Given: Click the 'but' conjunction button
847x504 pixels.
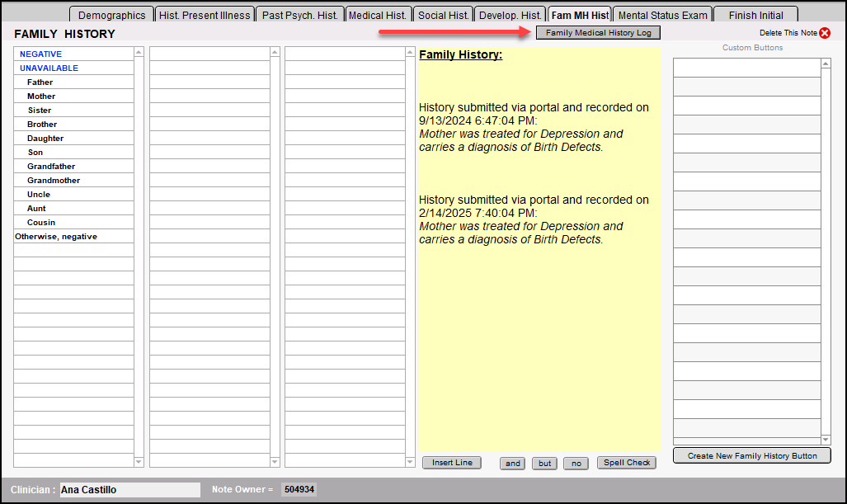Looking at the screenshot, I should tap(544, 464).
